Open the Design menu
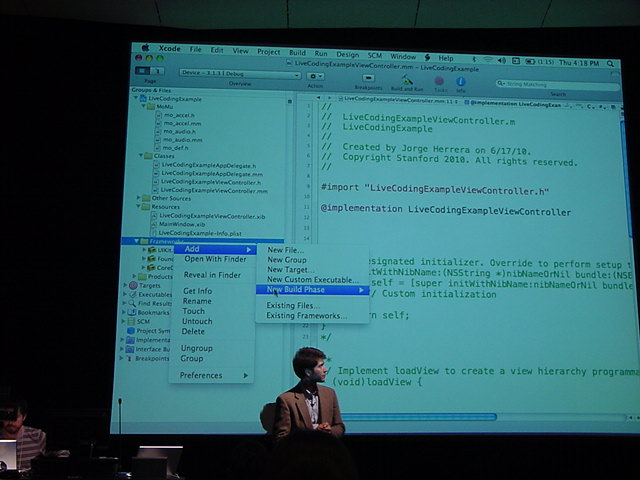The width and height of the screenshot is (640, 480). (347, 54)
